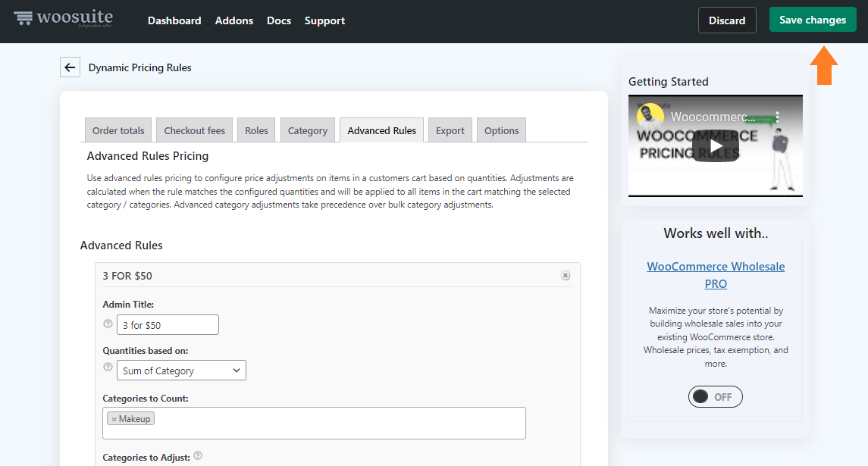Open Dashboard in the top navigation
The height and width of the screenshot is (466, 868).
[x=174, y=20]
